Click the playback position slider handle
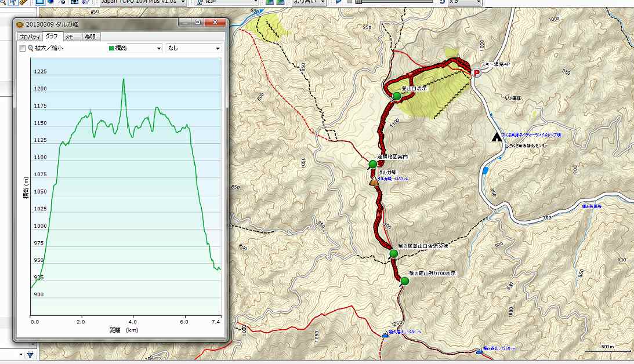The height and width of the screenshot is (364, 634). [x=359, y=2]
